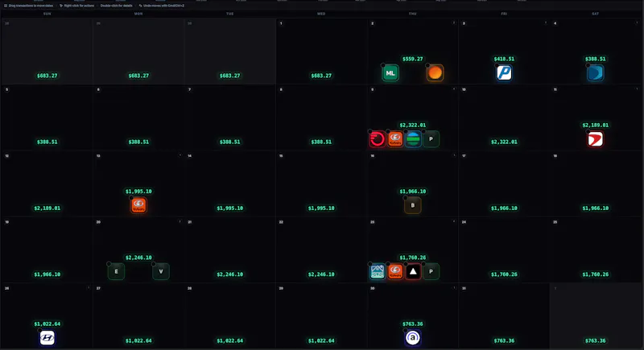Open the blue P transaction on Friday the 3rd
This screenshot has width=644, height=350.
tap(504, 73)
